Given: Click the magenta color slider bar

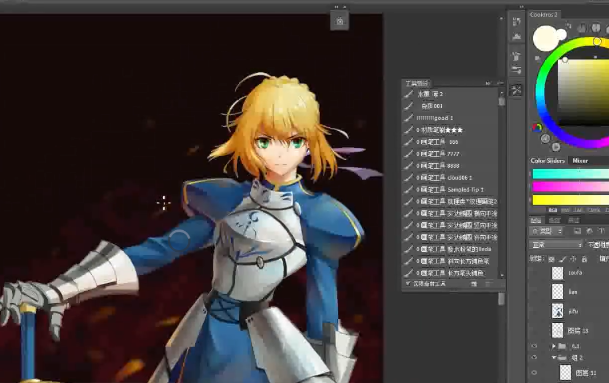Looking at the screenshot, I should 570,187.
